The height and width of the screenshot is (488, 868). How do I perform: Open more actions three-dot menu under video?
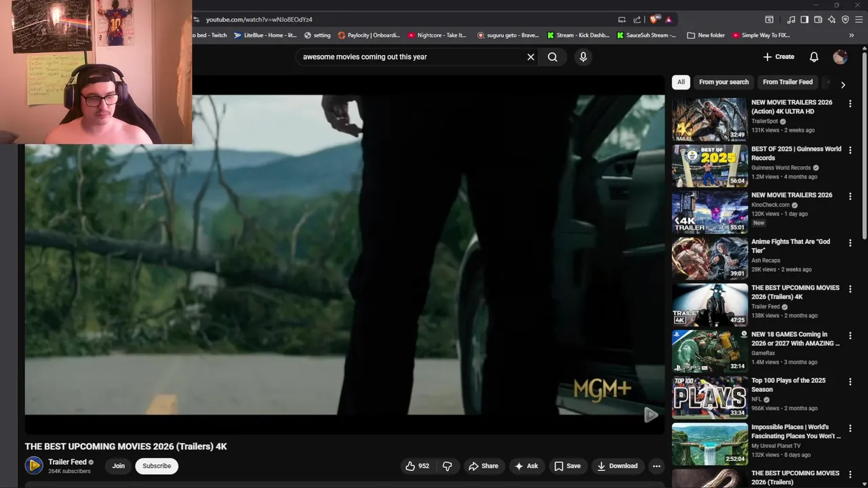656,466
